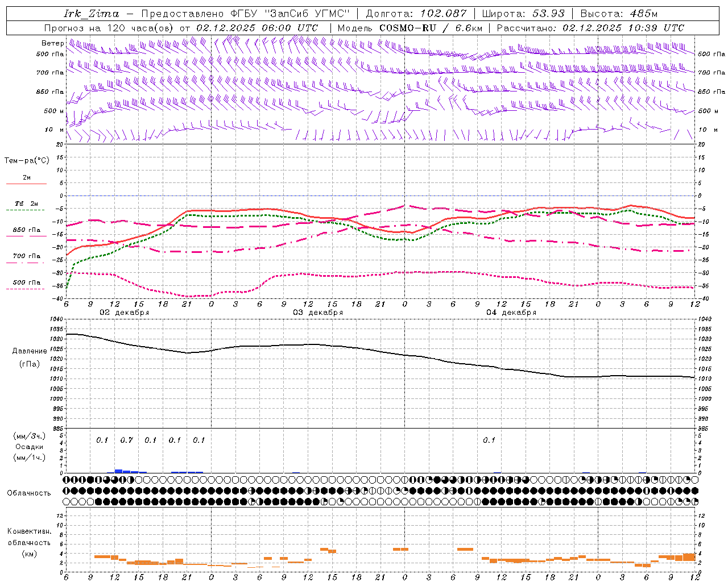728x582 pixels.
Task: Click the date label 03 декабря
Action: coord(318,313)
